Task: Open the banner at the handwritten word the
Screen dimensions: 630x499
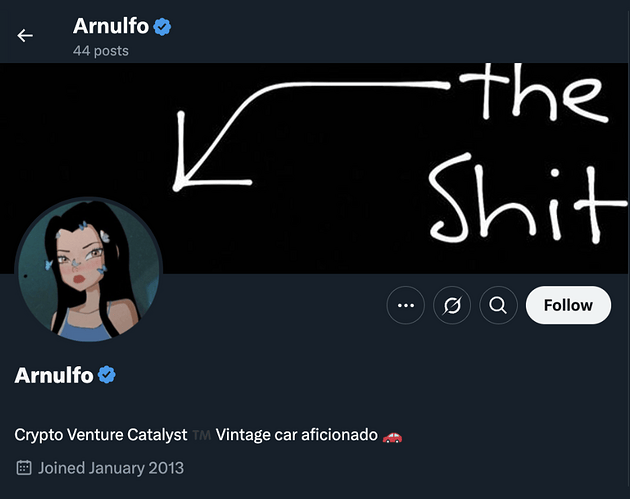Action: pos(534,92)
